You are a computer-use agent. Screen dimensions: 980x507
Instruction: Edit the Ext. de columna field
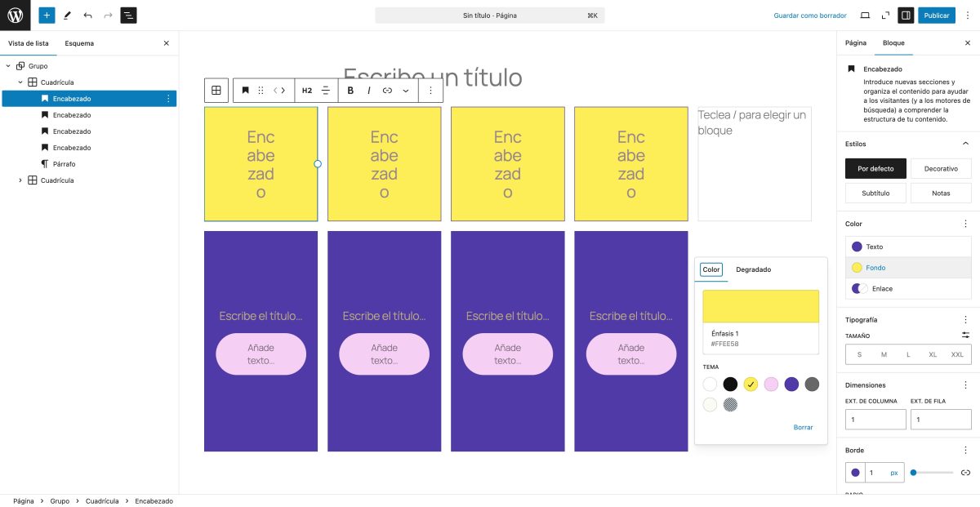875,419
